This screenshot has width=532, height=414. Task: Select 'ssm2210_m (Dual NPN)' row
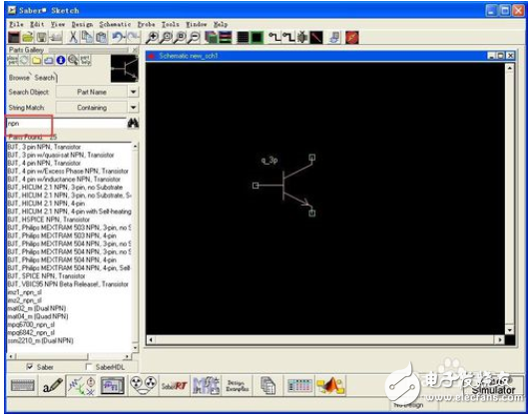69,341
